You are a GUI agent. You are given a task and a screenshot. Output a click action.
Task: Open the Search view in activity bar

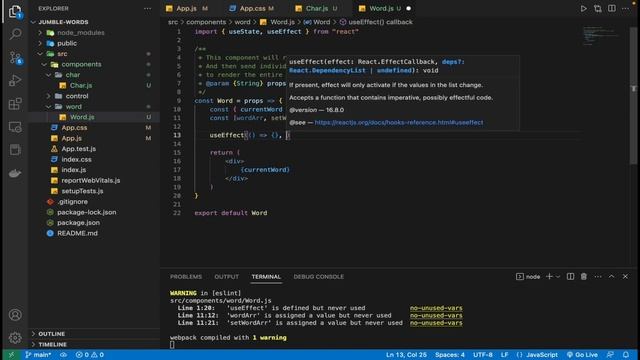[15, 34]
